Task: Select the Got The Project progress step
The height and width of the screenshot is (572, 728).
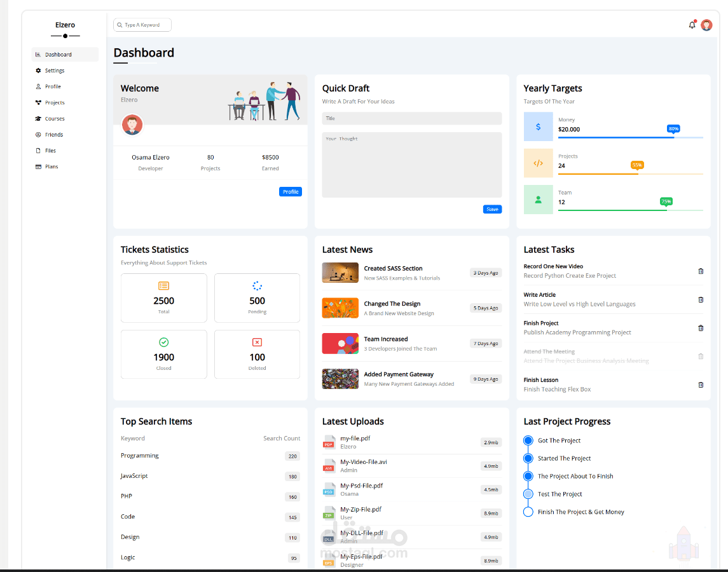Action: (528, 440)
